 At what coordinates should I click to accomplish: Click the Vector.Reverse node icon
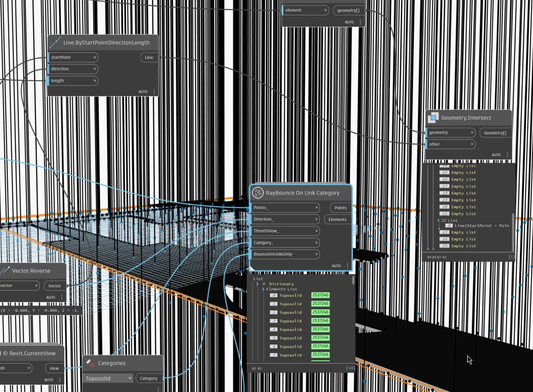click(x=5, y=270)
